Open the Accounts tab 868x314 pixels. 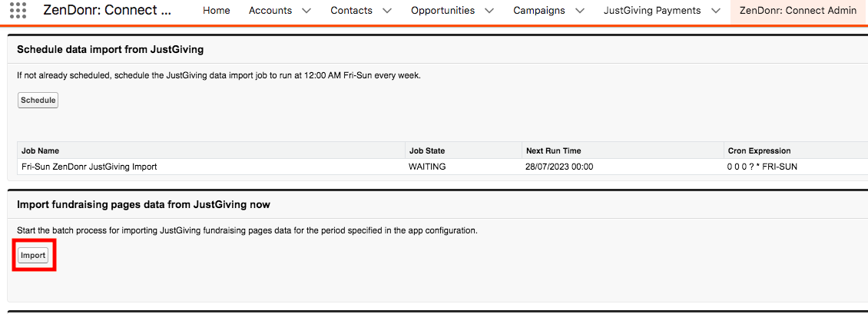pos(270,11)
